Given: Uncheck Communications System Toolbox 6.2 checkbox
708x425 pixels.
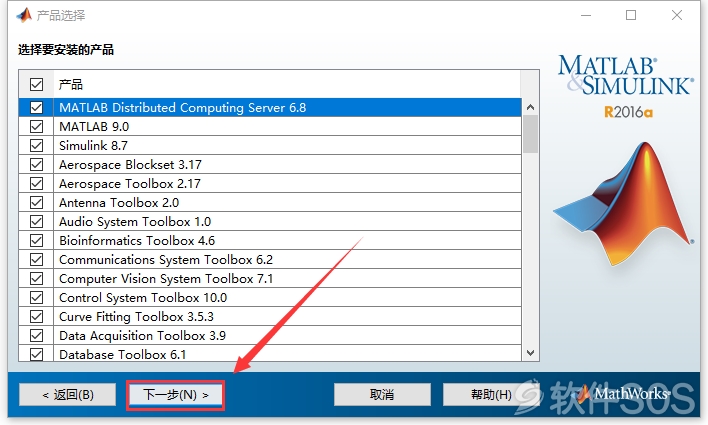Looking at the screenshot, I should point(36,259).
